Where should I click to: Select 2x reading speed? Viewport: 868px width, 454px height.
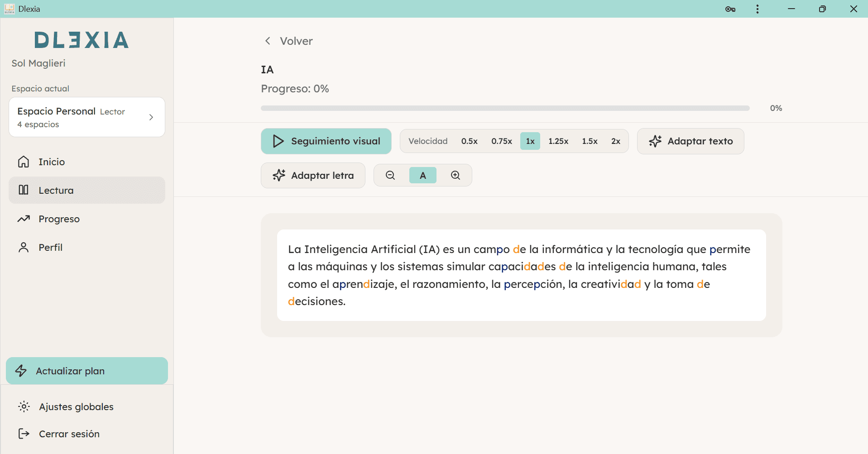click(x=616, y=141)
